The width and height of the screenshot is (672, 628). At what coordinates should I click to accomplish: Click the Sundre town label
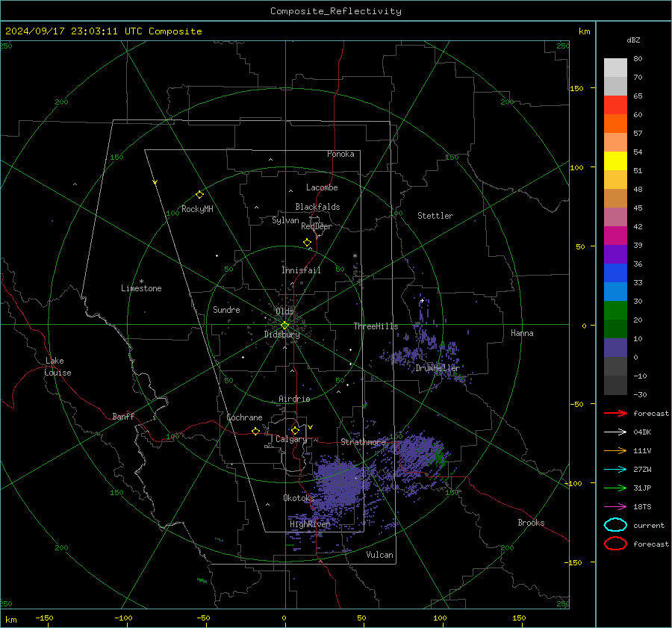226,309
